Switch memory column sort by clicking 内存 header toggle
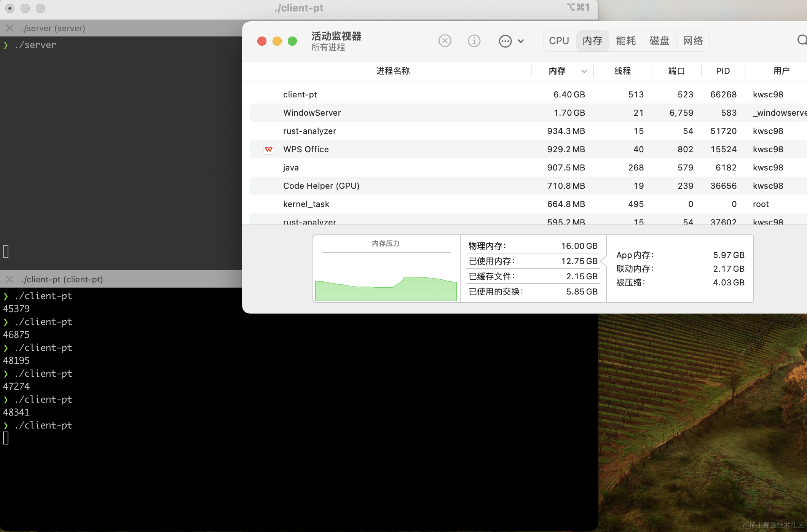Image resolution: width=807 pixels, height=532 pixels. pos(557,71)
